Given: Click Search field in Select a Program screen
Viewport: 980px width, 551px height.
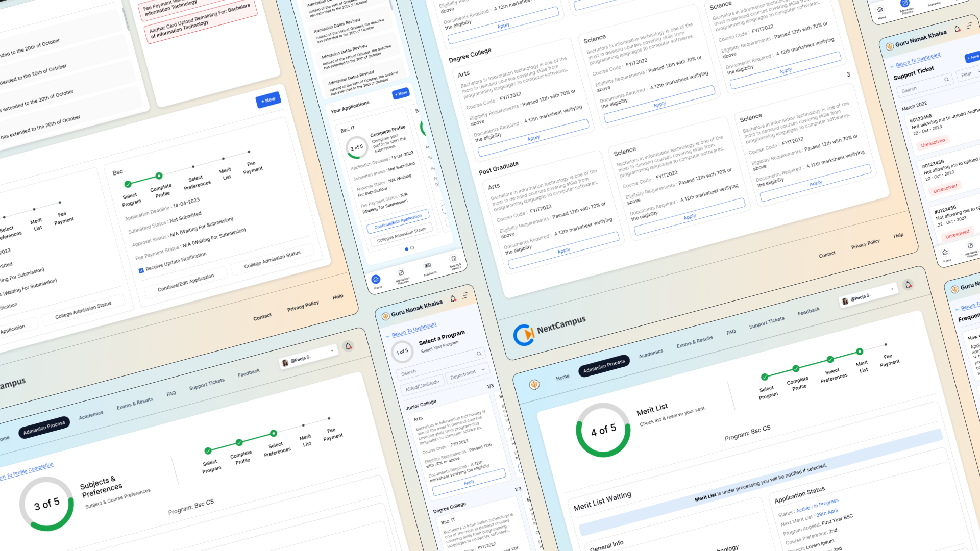Looking at the screenshot, I should 441,363.
